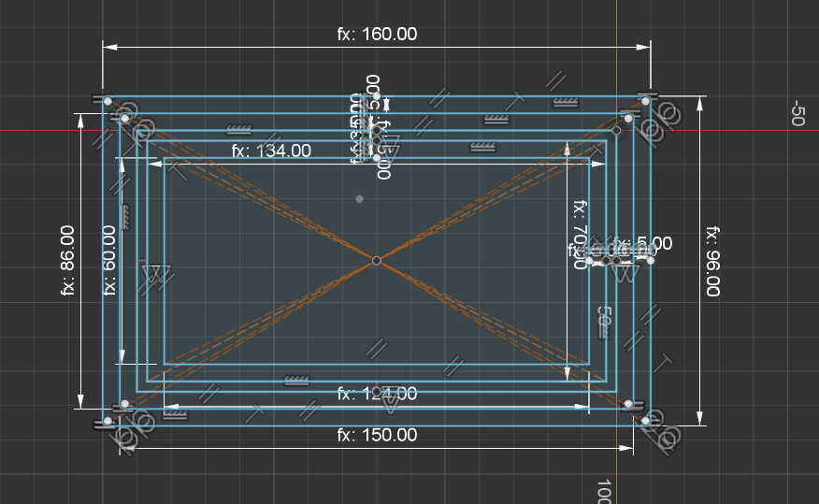This screenshot has height=504, width=819.
Task: Select the fx: 134.00 dimension label
Action: 271,151
